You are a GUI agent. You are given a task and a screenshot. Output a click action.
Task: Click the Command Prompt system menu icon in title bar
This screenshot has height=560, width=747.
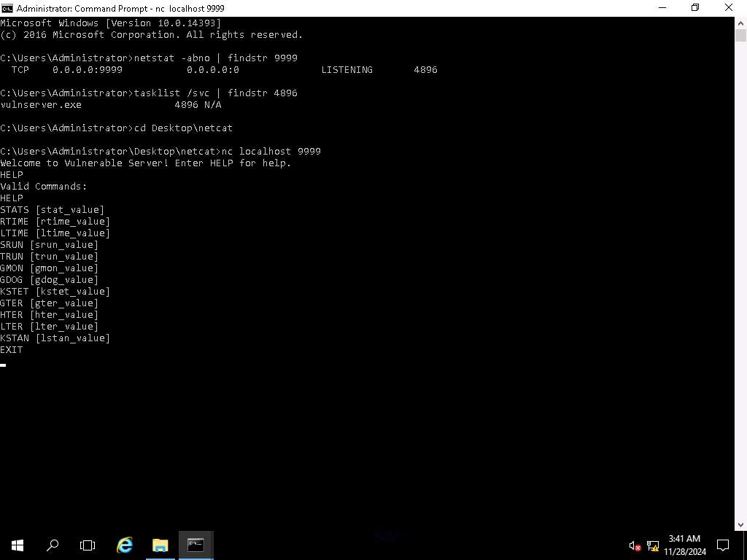coord(7,8)
